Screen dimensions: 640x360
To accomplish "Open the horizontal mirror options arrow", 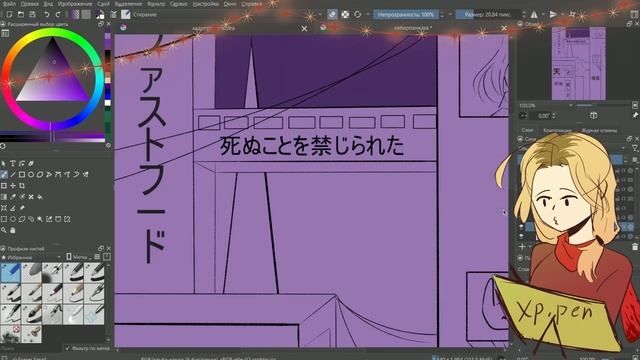I will [x=543, y=14].
